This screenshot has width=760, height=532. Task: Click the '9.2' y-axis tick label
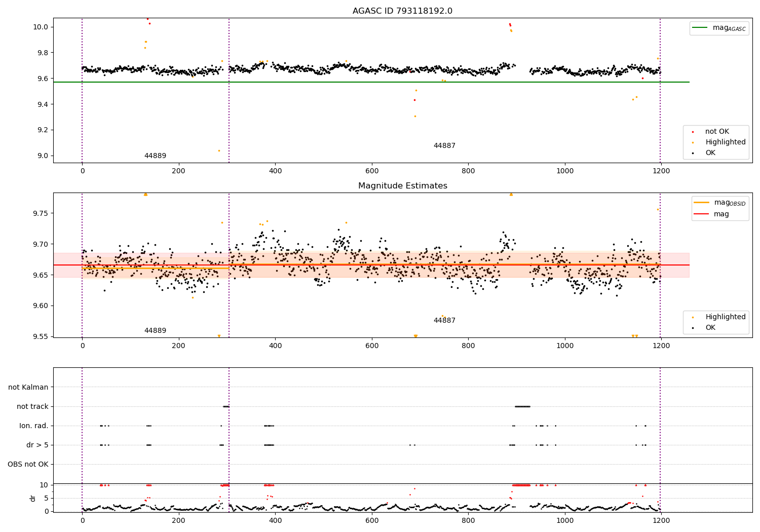tap(43, 130)
